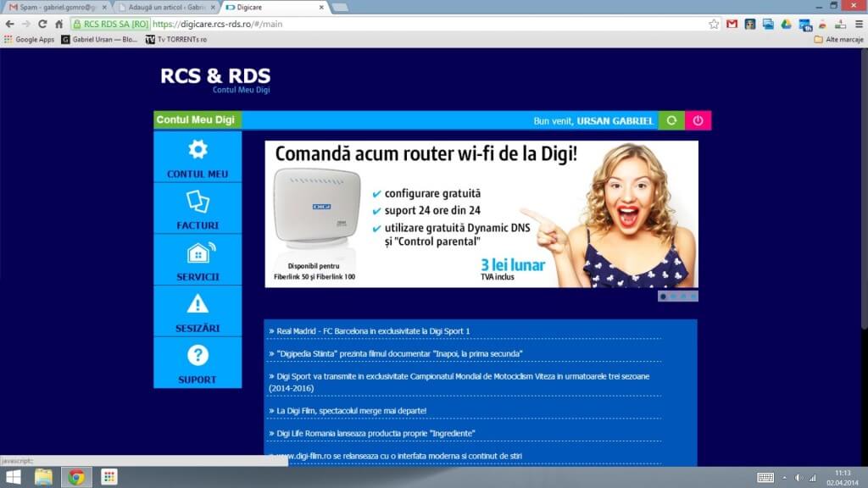868x488 pixels.
Task: Click the Chrome home button
Action: point(58,24)
